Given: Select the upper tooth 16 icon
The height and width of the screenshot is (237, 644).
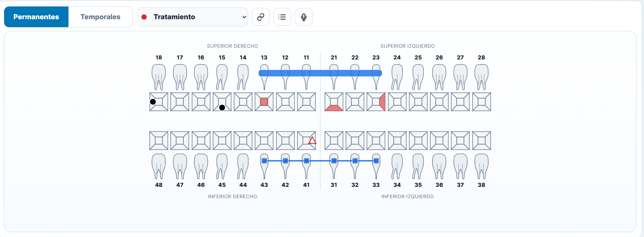Looking at the screenshot, I should (x=201, y=77).
